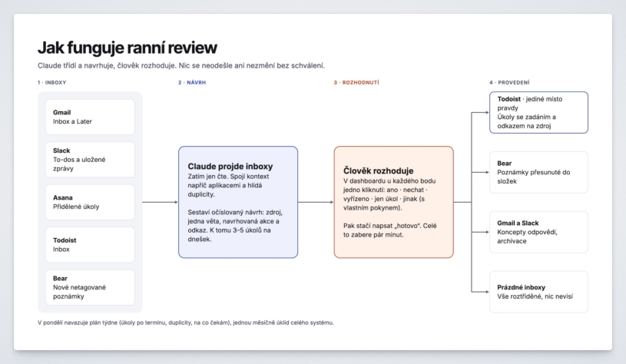Select the Bear "Nové netagované poznámky" card
The width and height of the screenshot is (626, 364).
[x=90, y=287]
